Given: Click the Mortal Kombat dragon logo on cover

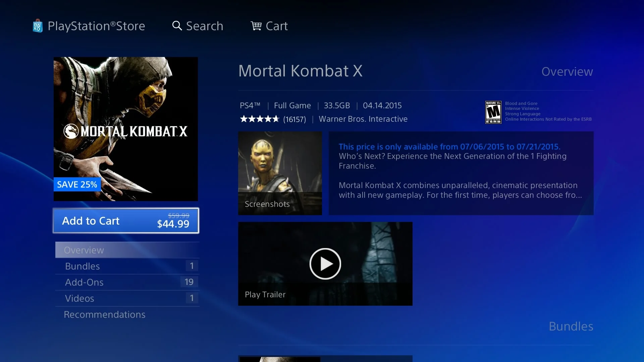Looking at the screenshot, I should pos(71,131).
